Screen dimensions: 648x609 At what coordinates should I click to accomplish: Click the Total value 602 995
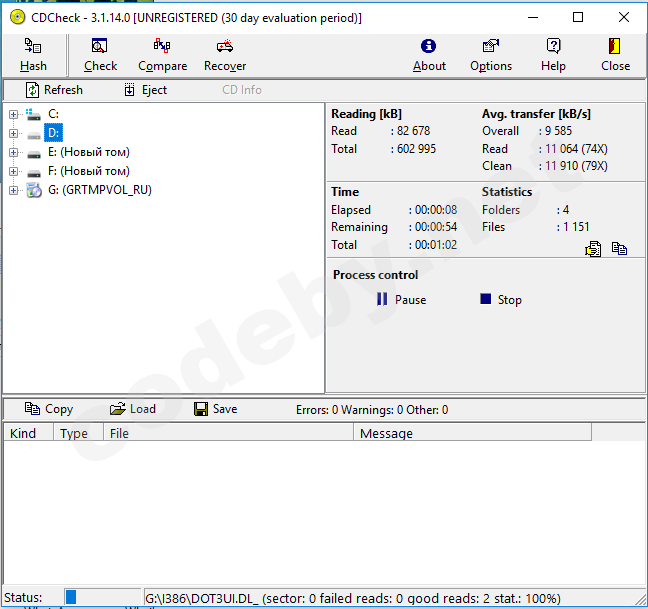tap(416, 149)
